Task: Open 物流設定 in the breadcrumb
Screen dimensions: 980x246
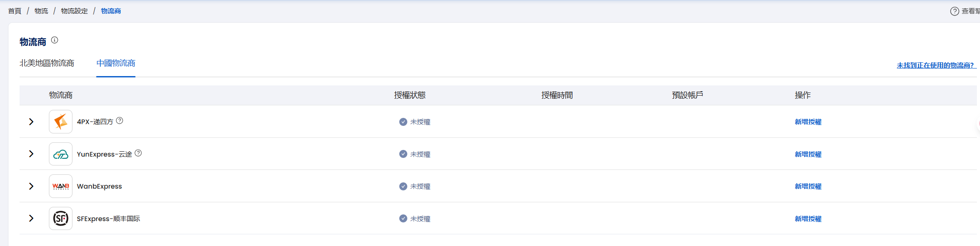Action: coord(74,11)
